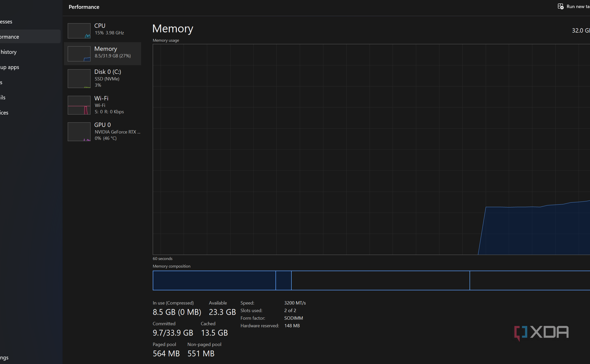Open the Disk 0 (C:) graph thumbnail
590x364 pixels.
79,79
